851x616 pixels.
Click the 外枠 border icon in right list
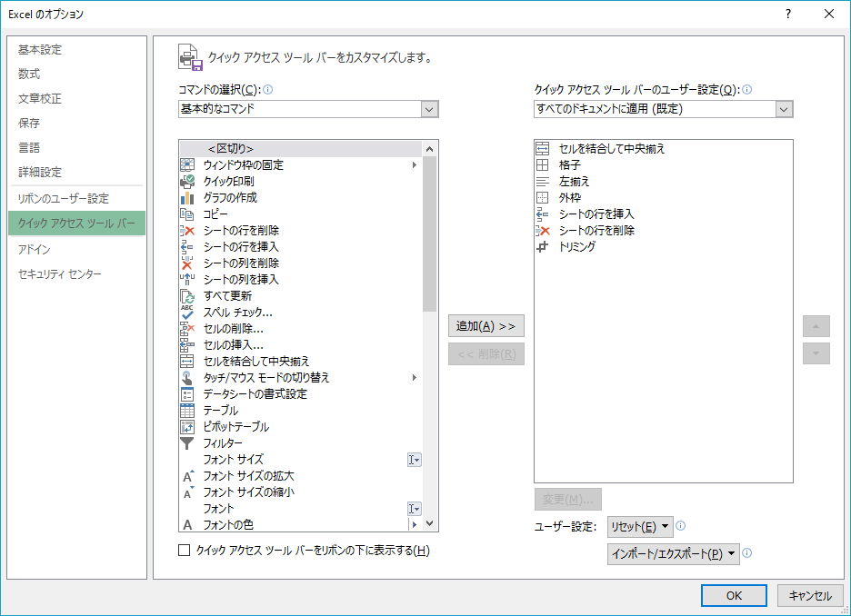coord(542,197)
